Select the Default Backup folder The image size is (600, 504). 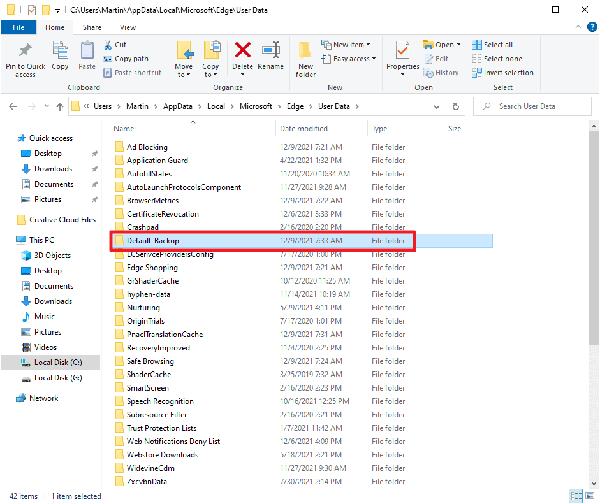point(303,241)
